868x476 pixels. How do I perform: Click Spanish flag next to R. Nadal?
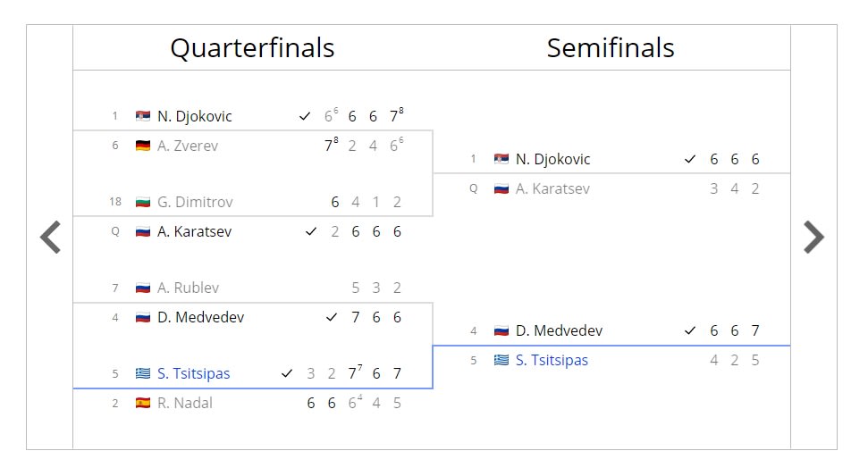pos(143,403)
